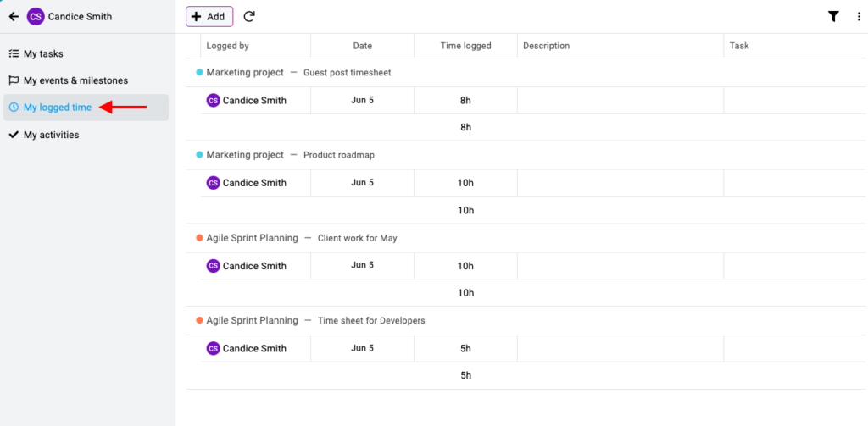Select My logged time menu item
Screen dimensions: 868x426
pos(57,108)
